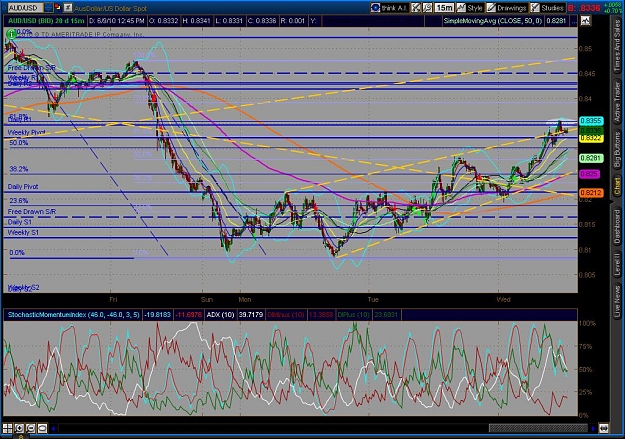The height and width of the screenshot is (439, 625).
Task: Open the Dashboard side tab
Action: coord(617,226)
